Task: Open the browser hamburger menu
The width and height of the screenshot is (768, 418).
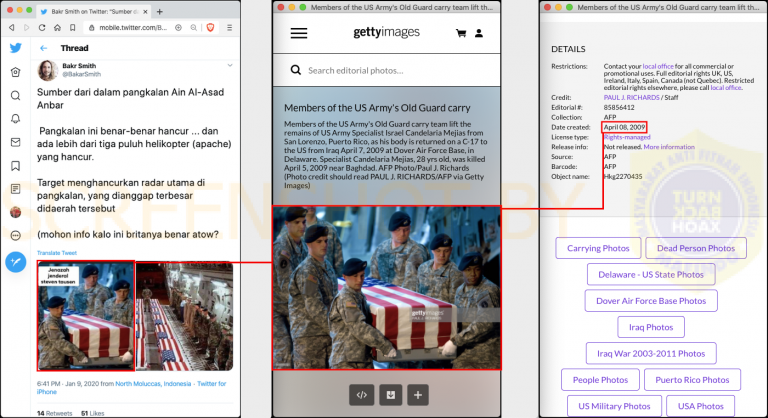Action: point(229,27)
